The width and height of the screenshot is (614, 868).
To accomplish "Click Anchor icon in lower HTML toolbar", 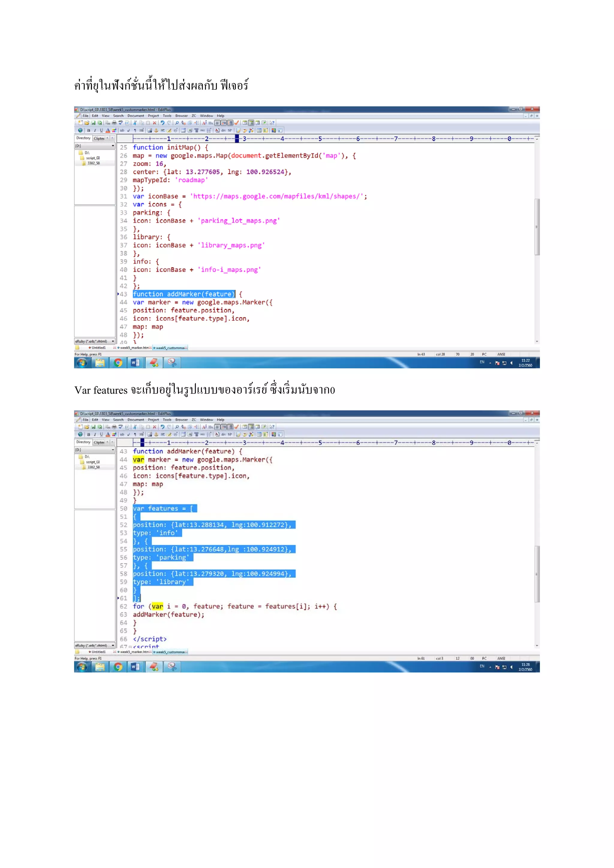I will point(156,434).
